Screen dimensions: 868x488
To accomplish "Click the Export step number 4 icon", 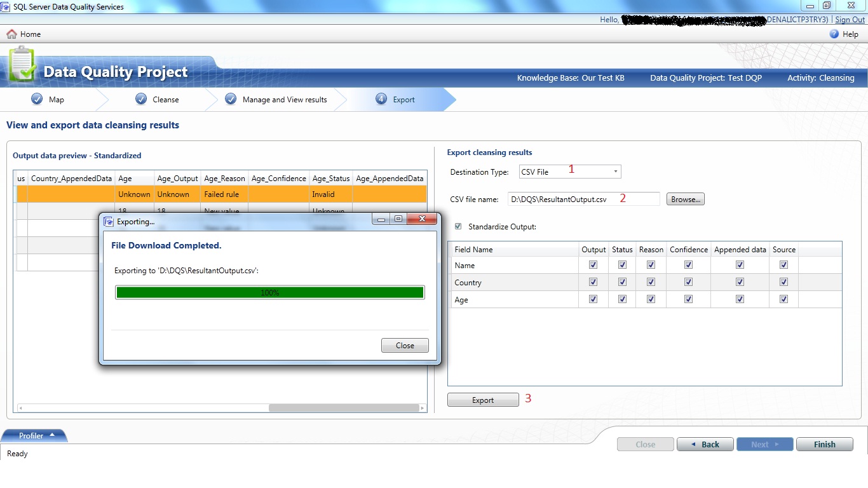I will pos(381,99).
